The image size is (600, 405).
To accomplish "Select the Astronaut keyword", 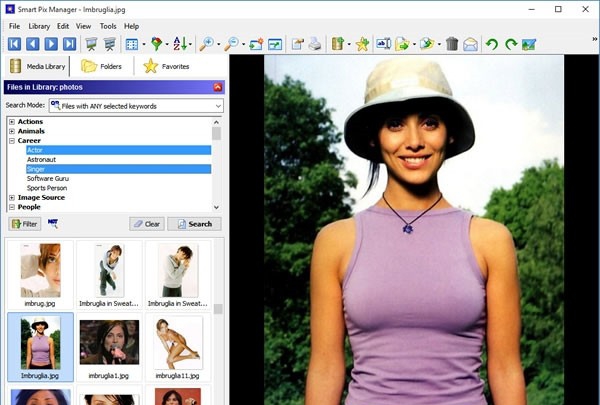I will point(41,160).
